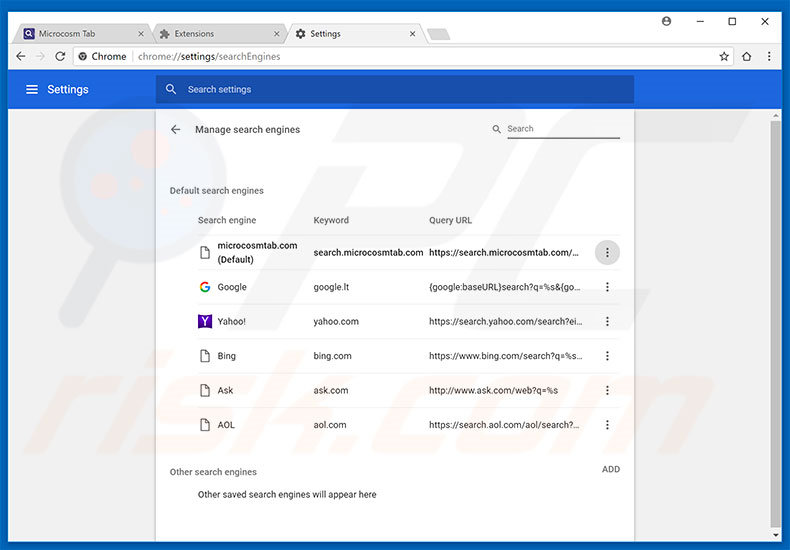Close the Extensions tab
Image resolution: width=790 pixels, height=550 pixels.
pyautogui.click(x=277, y=34)
